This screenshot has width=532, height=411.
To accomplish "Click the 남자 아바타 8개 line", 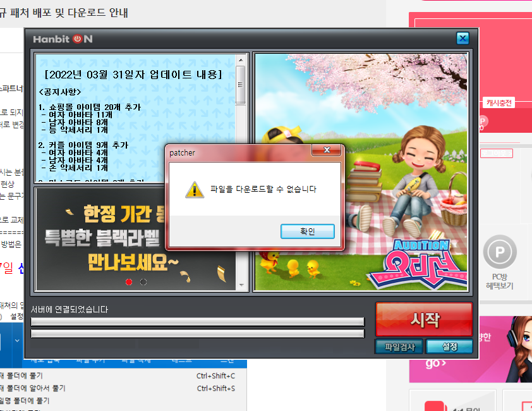I will coord(75,122).
